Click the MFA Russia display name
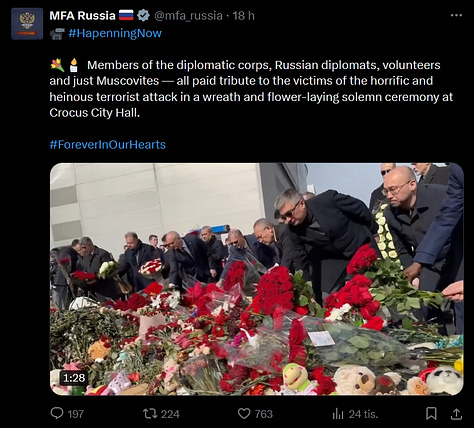 [82, 15]
